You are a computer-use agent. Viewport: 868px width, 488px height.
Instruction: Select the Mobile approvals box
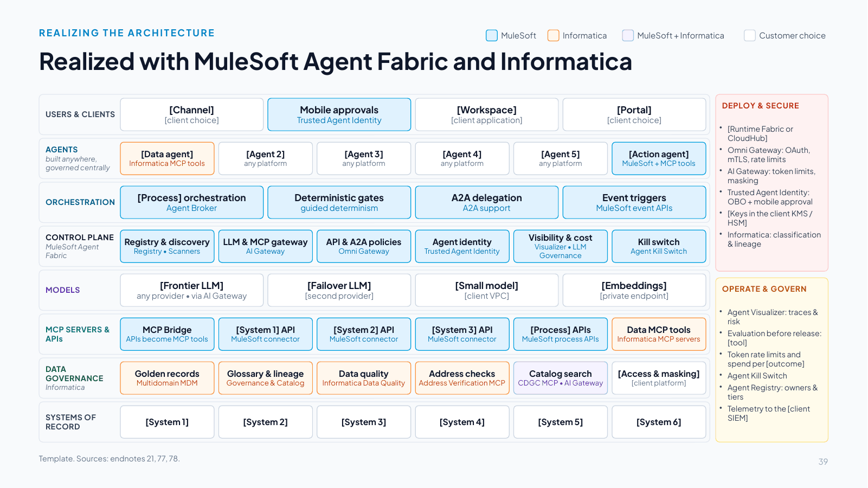[339, 114]
